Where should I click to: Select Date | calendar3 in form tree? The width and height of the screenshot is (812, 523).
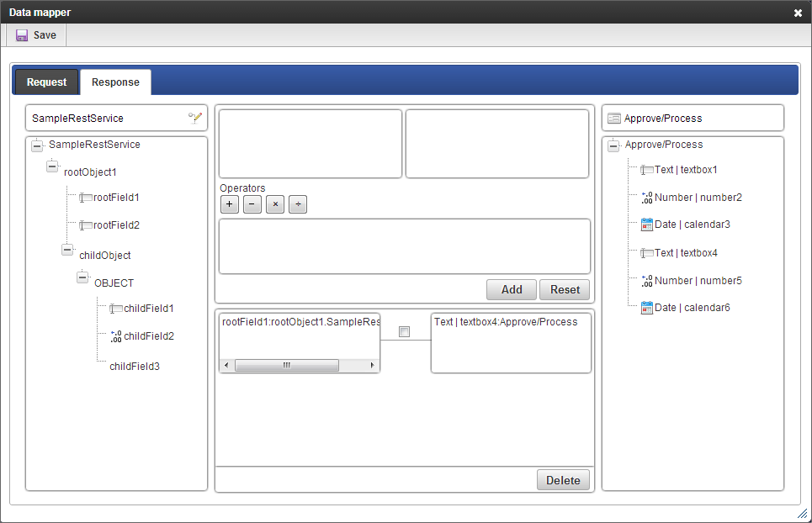tap(693, 225)
